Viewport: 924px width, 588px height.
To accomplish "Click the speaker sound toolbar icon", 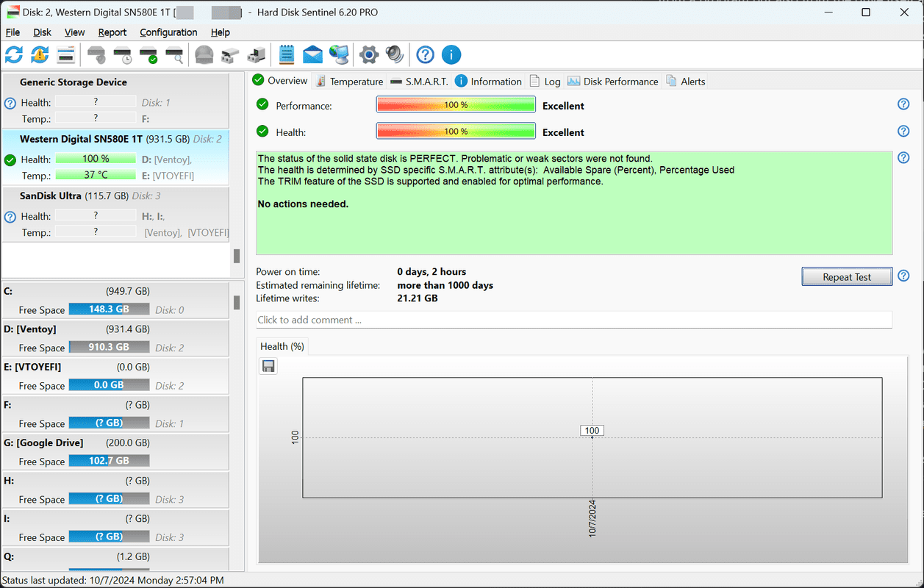I will (x=395, y=54).
